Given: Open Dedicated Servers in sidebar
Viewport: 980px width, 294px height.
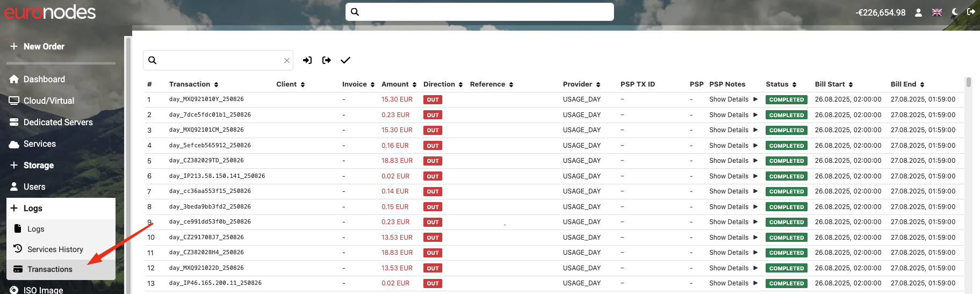Looking at the screenshot, I should pos(51,122).
